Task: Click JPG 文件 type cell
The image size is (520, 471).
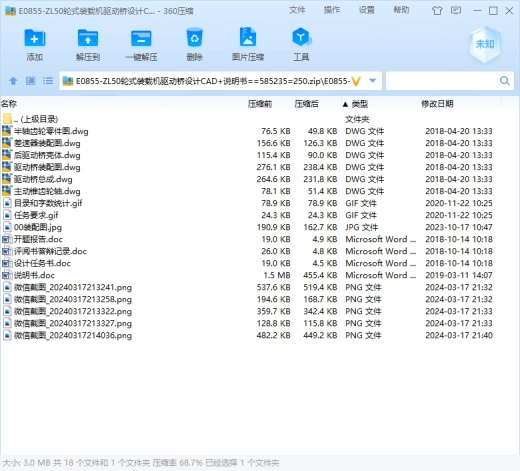Action: click(362, 227)
